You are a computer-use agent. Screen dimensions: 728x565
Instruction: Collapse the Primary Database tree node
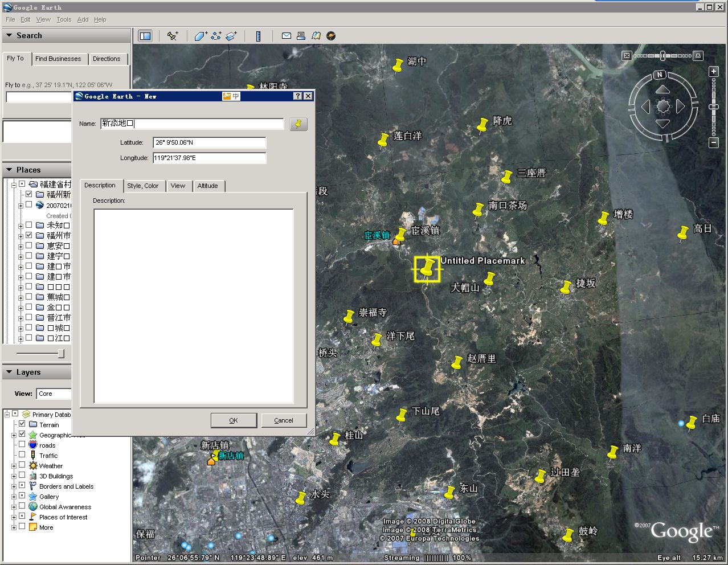pyautogui.click(x=7, y=414)
